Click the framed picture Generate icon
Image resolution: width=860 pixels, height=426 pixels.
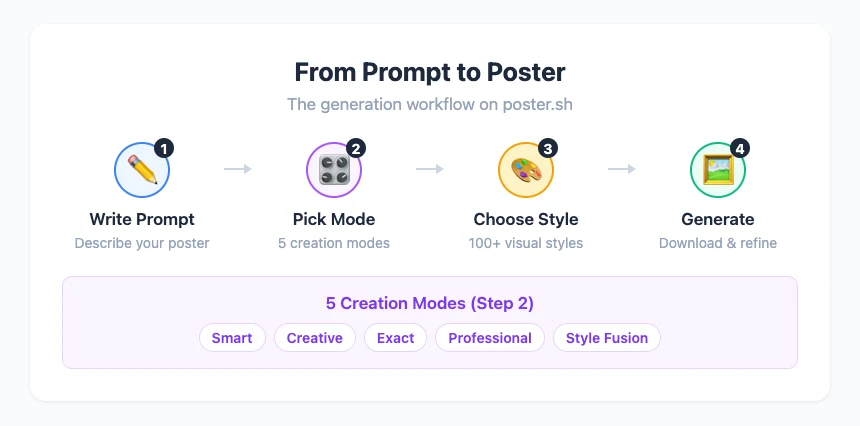point(717,170)
